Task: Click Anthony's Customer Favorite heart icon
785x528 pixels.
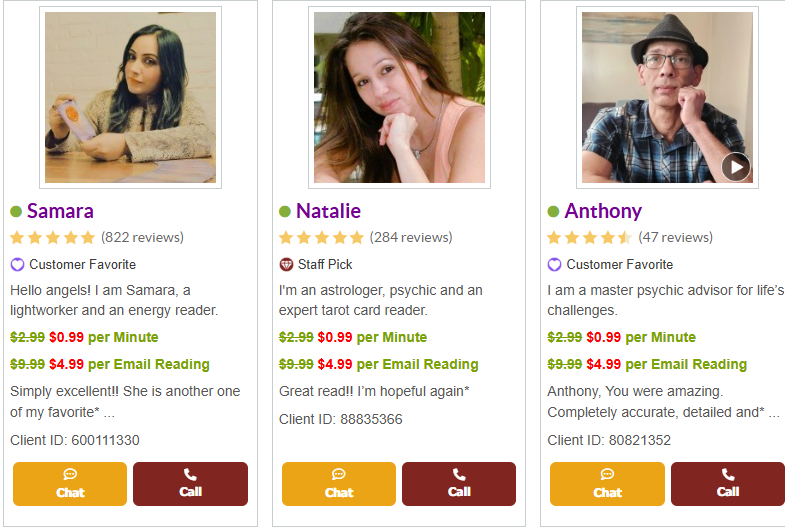Action: click(554, 265)
